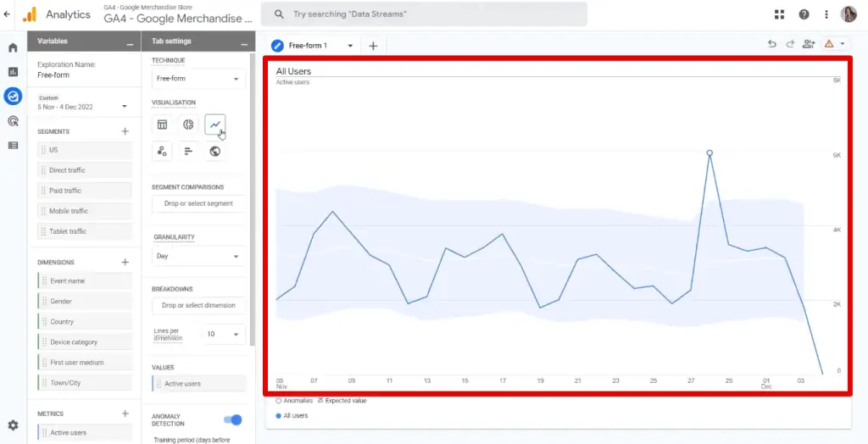Open the Free-form 1 tab dropdown arrow

click(x=350, y=46)
